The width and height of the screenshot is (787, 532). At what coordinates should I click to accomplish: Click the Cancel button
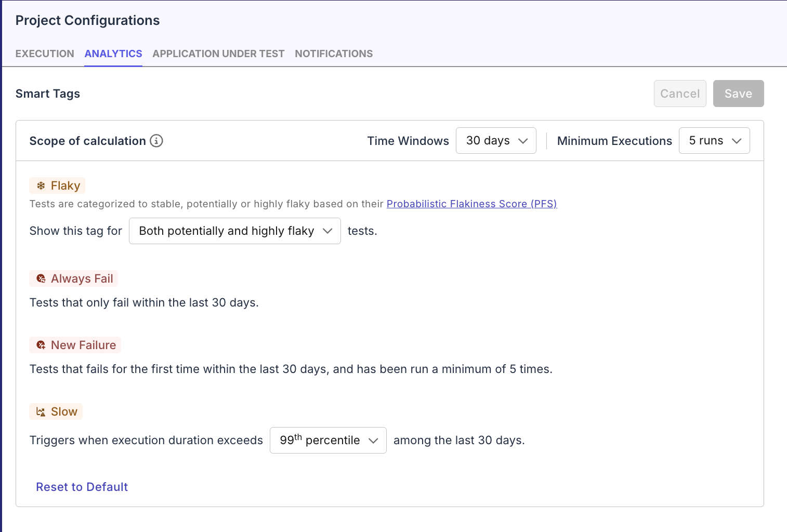click(x=680, y=94)
